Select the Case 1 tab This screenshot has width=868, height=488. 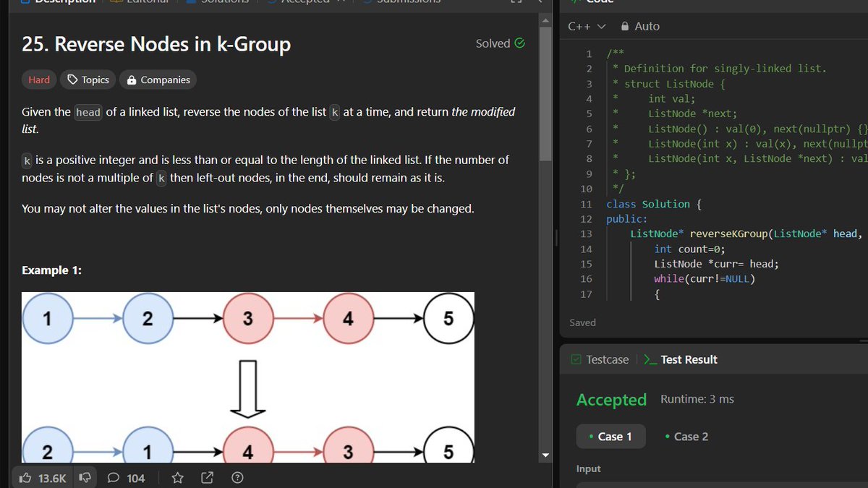click(x=610, y=437)
